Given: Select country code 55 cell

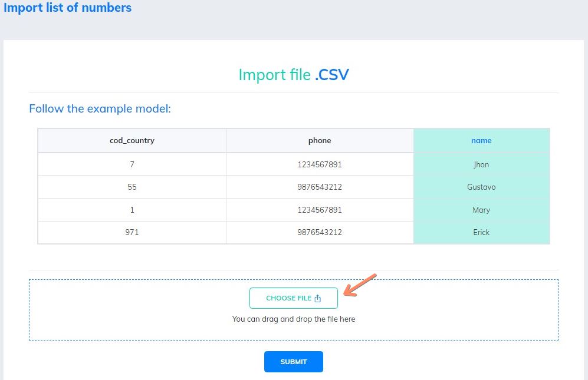Looking at the screenshot, I should point(132,187).
